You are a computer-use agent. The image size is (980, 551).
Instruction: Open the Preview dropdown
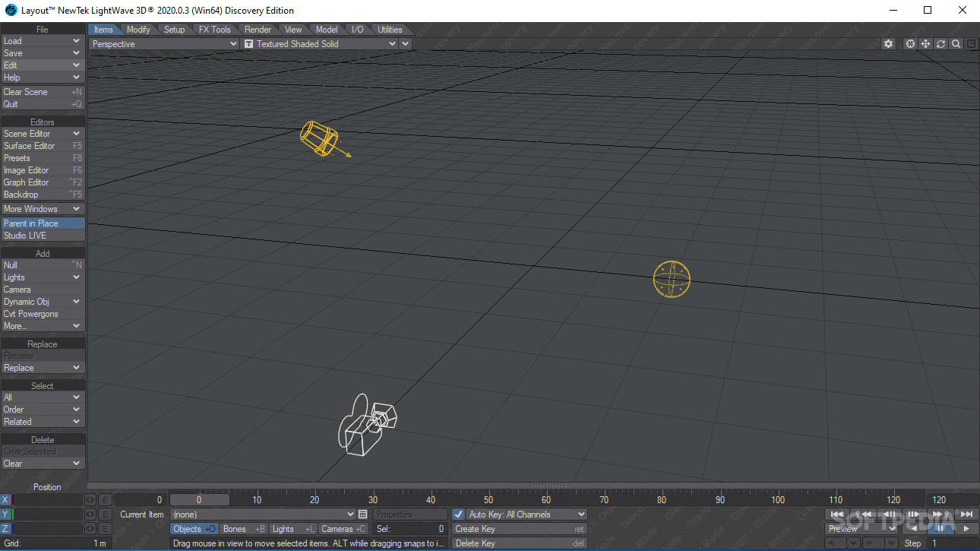(861, 528)
